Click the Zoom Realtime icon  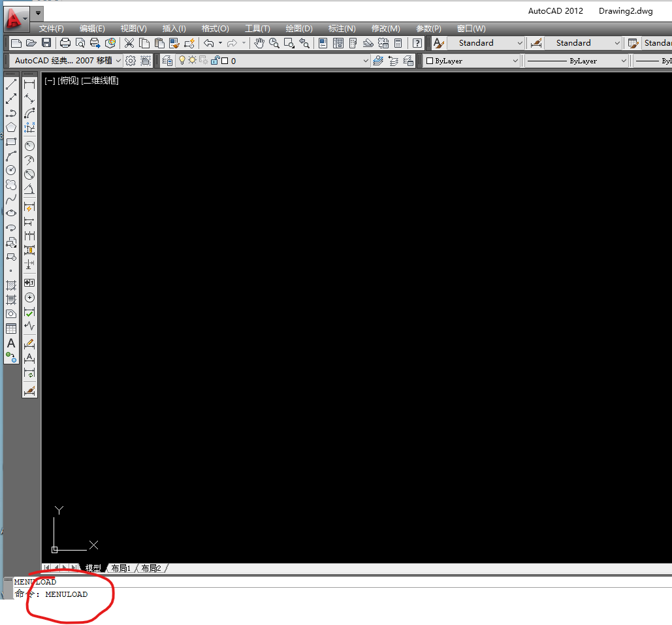(x=274, y=43)
